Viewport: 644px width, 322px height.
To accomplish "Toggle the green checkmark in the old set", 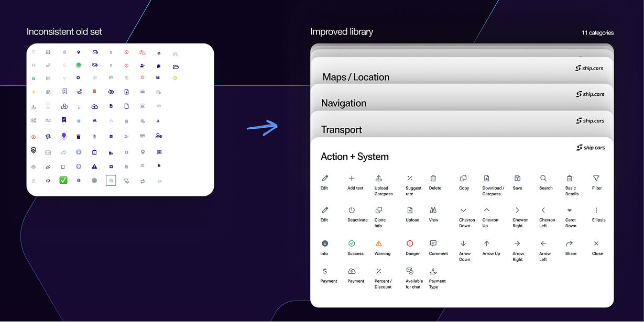I will (x=63, y=181).
